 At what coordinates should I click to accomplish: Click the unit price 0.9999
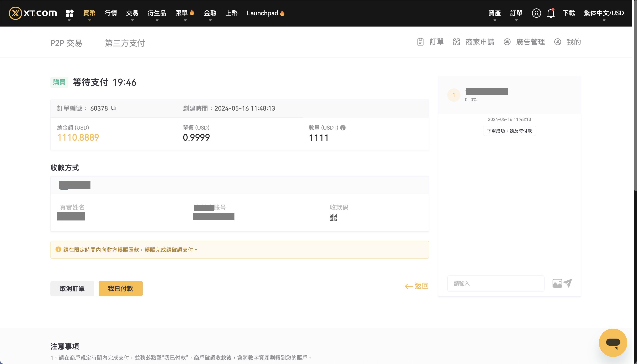pyautogui.click(x=196, y=137)
